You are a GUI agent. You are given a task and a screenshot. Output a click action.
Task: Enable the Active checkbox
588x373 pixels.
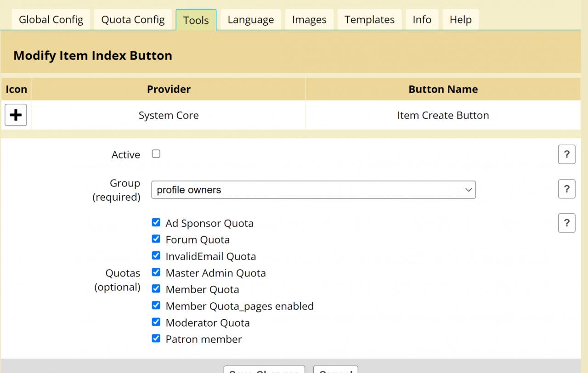156,154
